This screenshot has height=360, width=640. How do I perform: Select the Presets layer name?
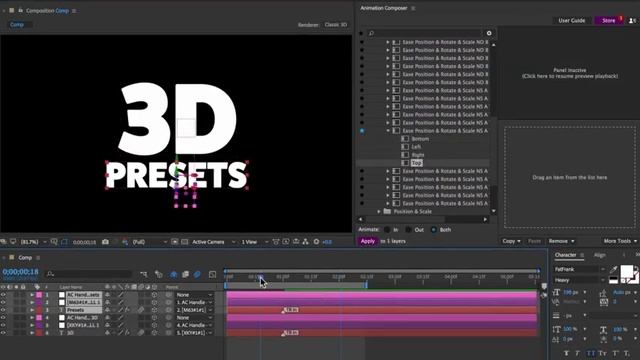click(75, 310)
